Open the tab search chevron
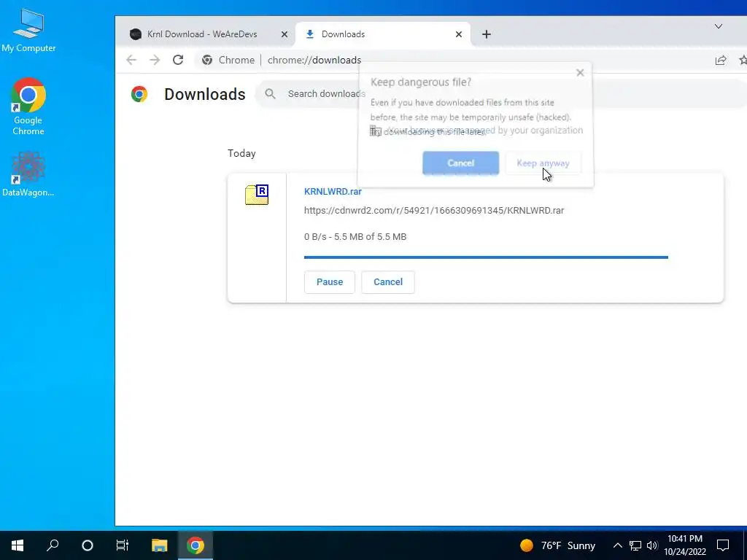The image size is (747, 560). [x=719, y=26]
